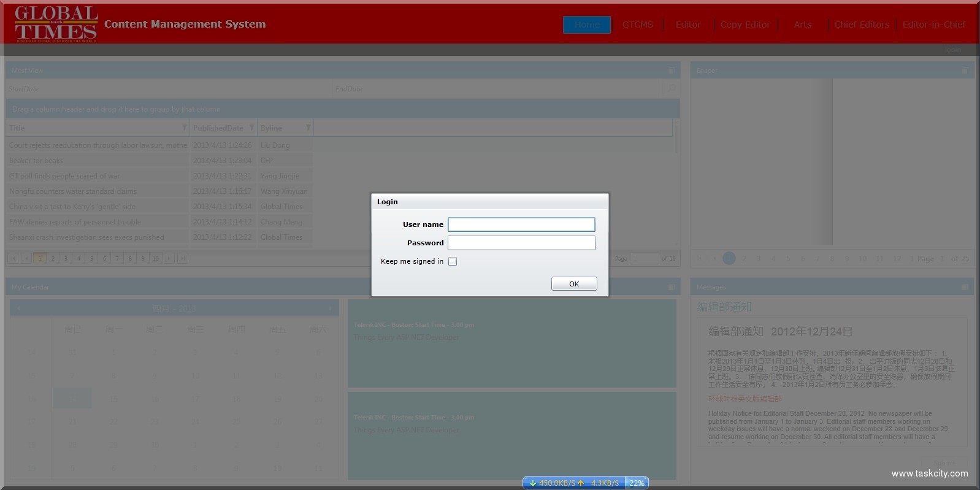Click the Byline column filter icon
The image size is (980, 490).
308,128
